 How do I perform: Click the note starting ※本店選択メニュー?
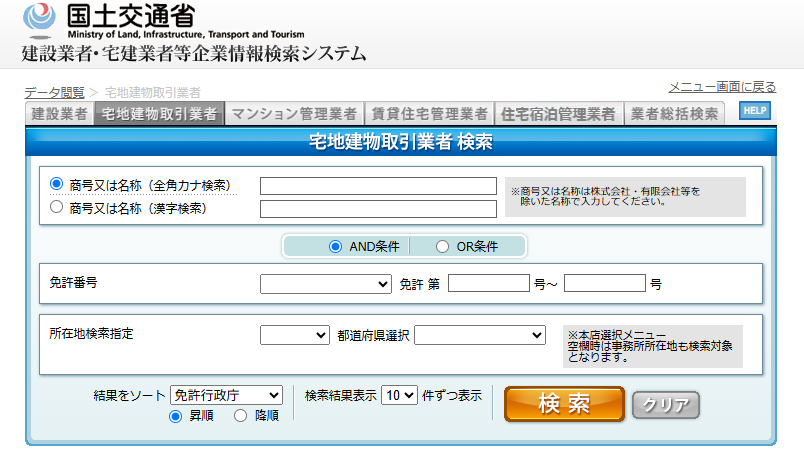click(650, 346)
